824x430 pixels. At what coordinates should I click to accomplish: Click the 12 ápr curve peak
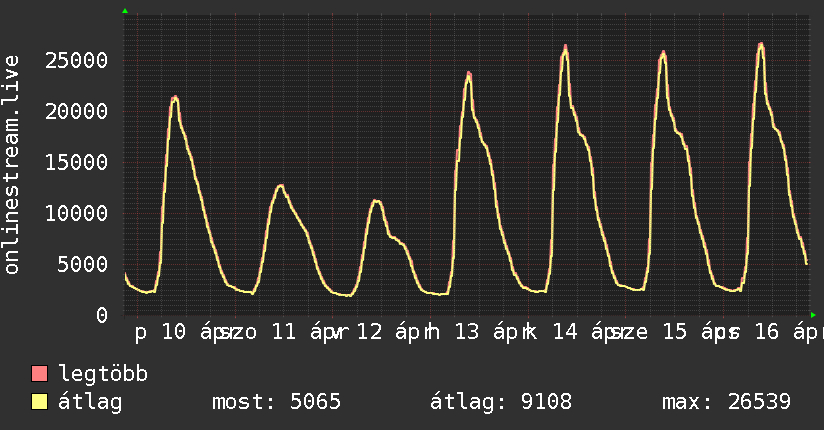tap(376, 201)
